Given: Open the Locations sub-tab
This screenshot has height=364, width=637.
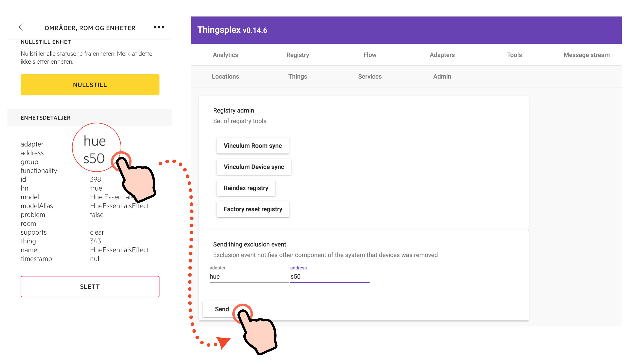Looking at the screenshot, I should (x=225, y=76).
